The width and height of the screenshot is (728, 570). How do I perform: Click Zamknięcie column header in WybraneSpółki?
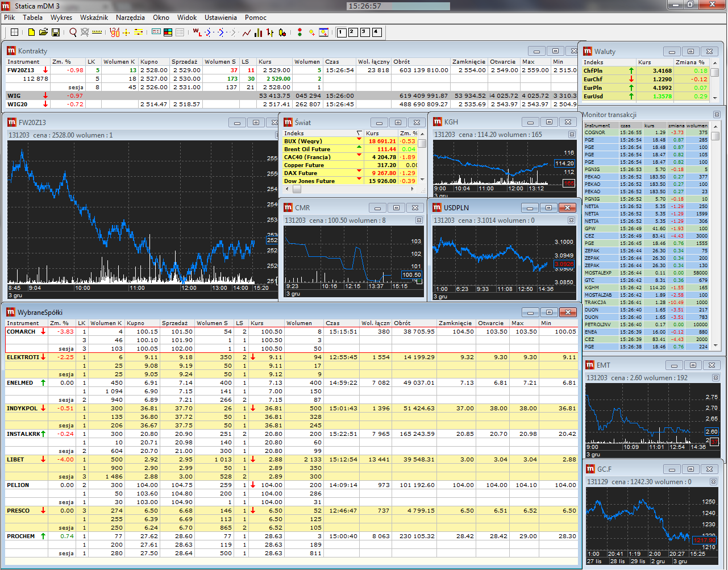coord(455,323)
